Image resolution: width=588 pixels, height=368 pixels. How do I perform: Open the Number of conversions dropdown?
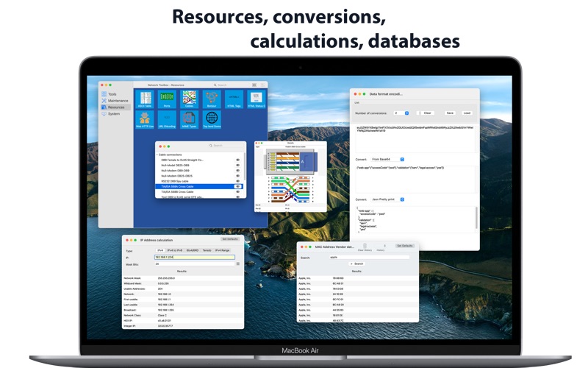[x=401, y=113]
